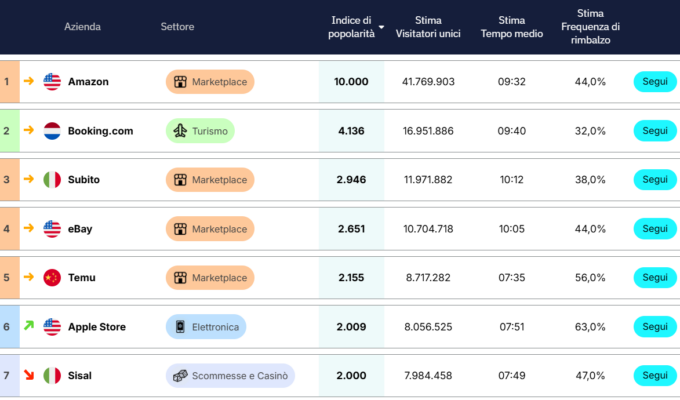The image size is (680, 400).
Task: Click the orange trend arrow in Amazon row
Action: tap(29, 81)
